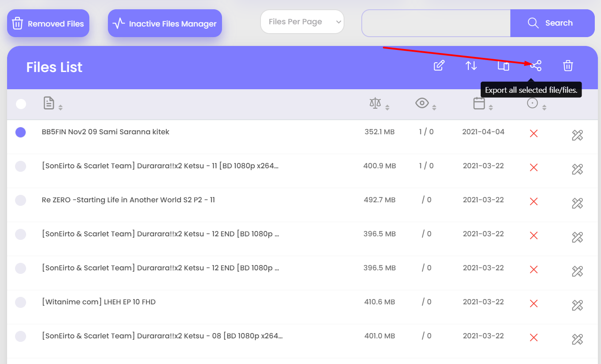Screen dimensions: 601x364
Task: Click the Export selected files share icon
Action: [536, 66]
